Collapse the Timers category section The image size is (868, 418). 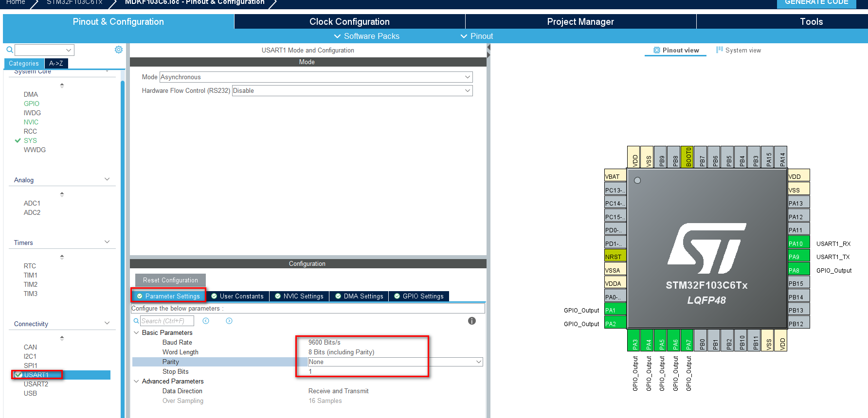(x=107, y=242)
